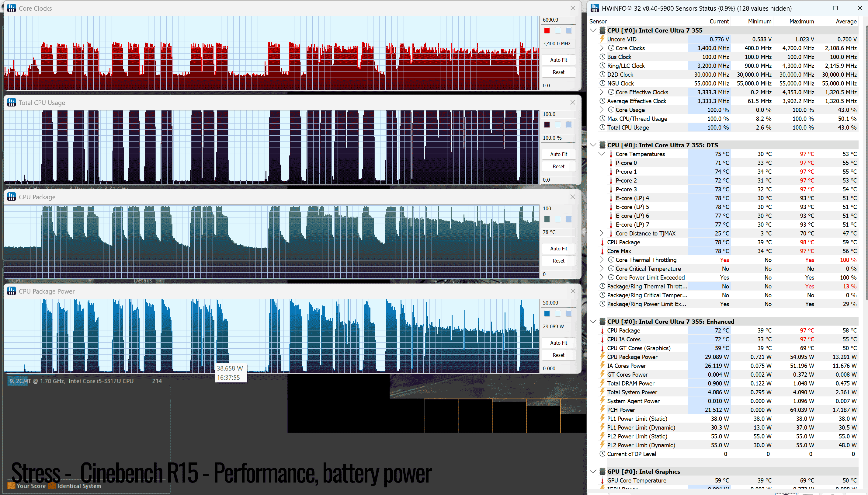This screenshot has height=495, width=868.
Task: Click the CPU GT Cores (Graphics) thermometer icon
Action: [x=602, y=348]
